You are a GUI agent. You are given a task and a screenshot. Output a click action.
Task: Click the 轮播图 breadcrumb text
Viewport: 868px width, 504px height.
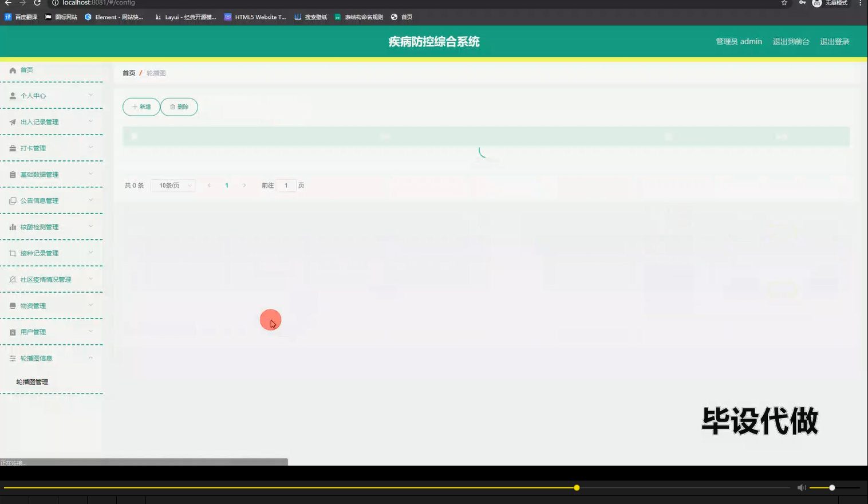[156, 73]
